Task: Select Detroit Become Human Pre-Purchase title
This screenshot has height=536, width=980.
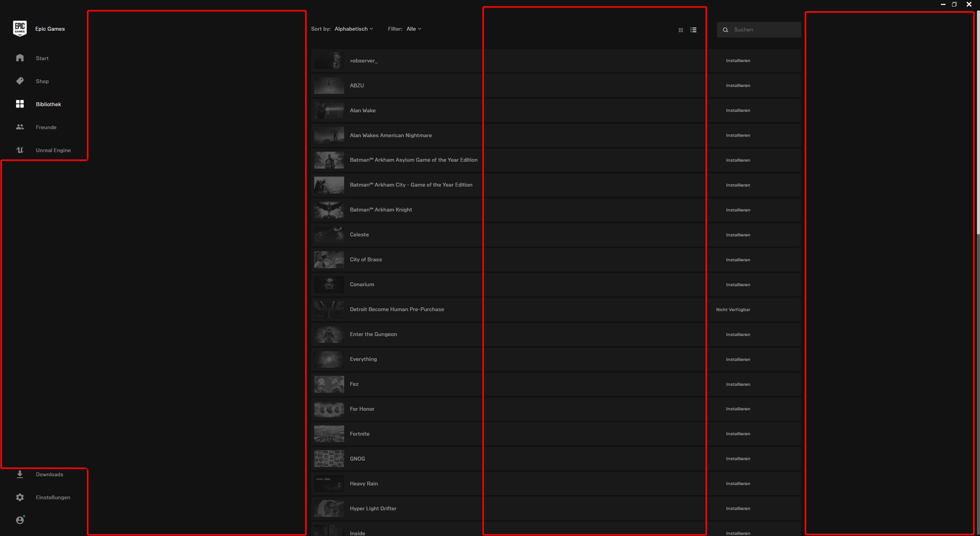Action: [397, 309]
